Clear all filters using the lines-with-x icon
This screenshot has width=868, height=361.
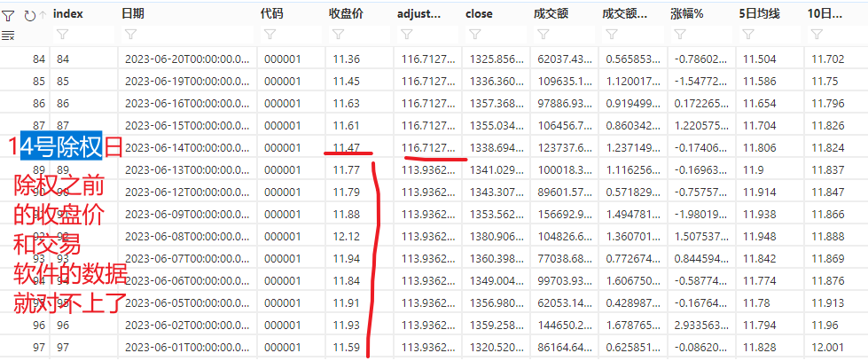coord(8,35)
